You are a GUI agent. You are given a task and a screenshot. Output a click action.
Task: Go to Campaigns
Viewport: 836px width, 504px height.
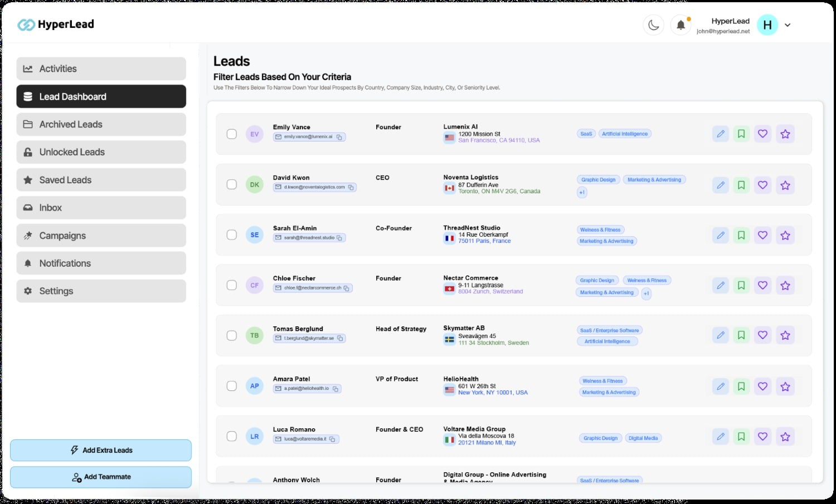101,236
